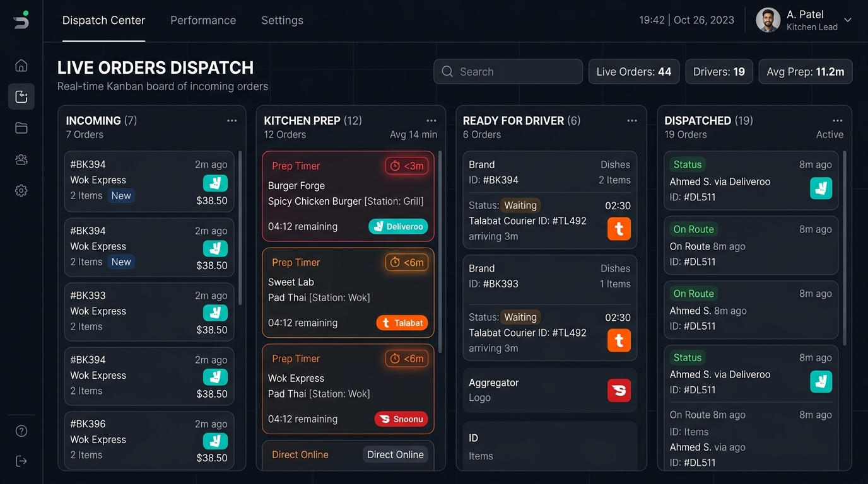This screenshot has height=484, width=868.
Task: Click the Waiting status on order #BK394
Action: click(520, 205)
